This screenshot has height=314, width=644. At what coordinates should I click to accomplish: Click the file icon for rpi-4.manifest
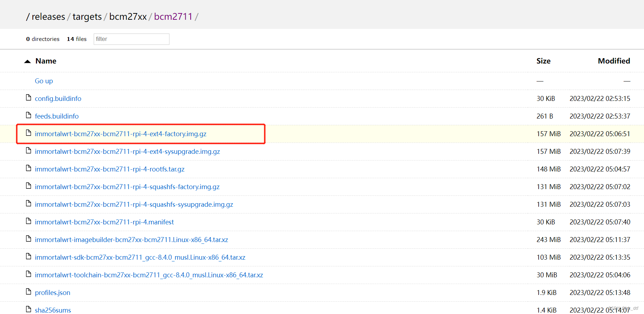tap(29, 221)
